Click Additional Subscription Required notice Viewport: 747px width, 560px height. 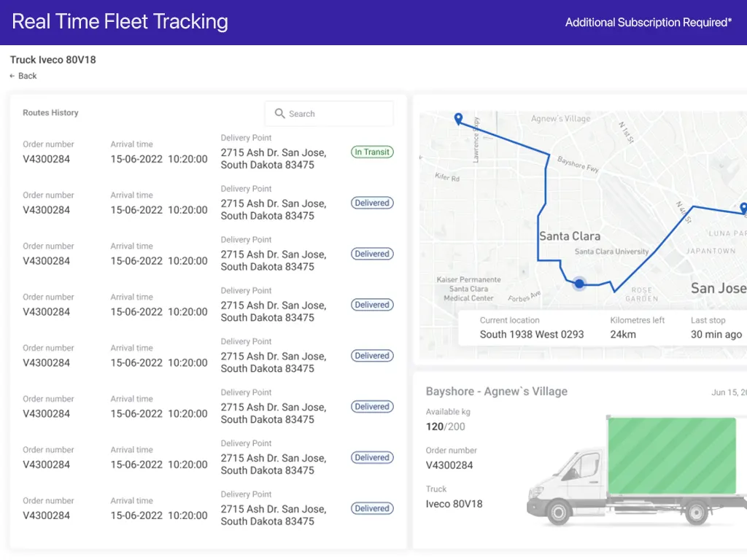(x=648, y=23)
